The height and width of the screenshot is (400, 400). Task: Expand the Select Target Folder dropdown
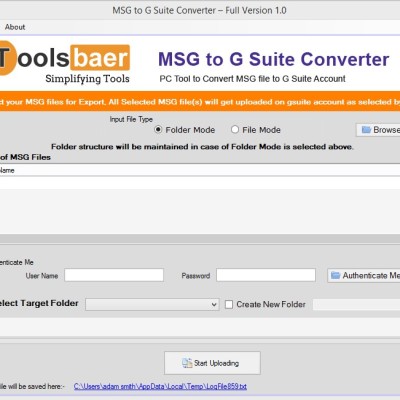click(x=152, y=304)
